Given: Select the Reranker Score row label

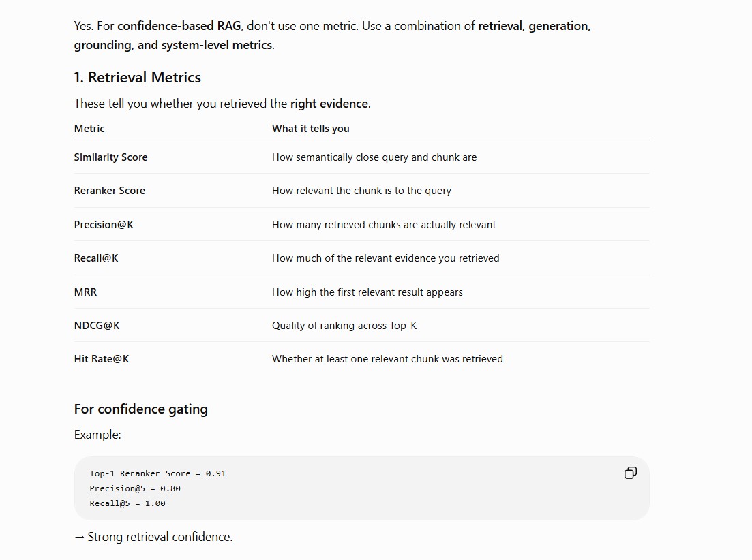Looking at the screenshot, I should 109,191.
